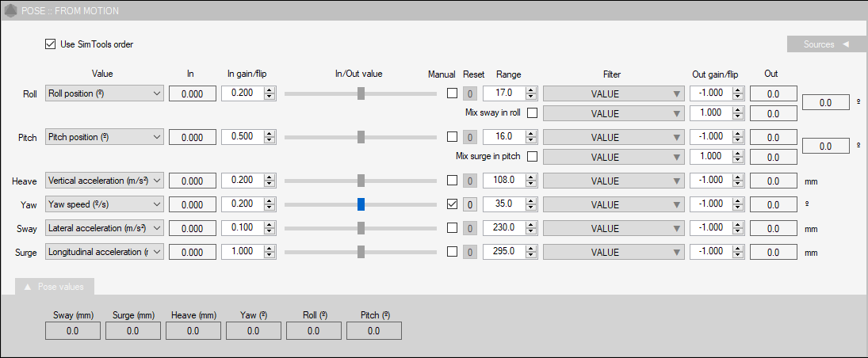The width and height of the screenshot is (868, 358).
Task: Collapse Pose values panel via triangle icon
Action: tap(28, 288)
